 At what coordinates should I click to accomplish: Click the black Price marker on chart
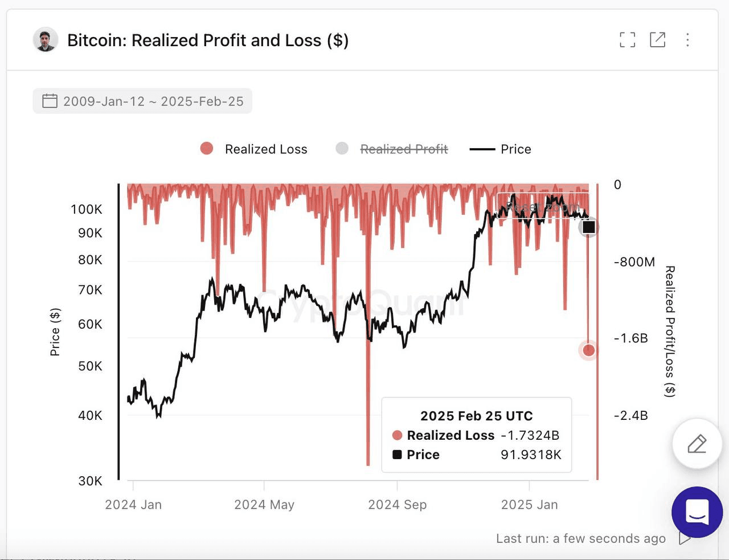589,227
